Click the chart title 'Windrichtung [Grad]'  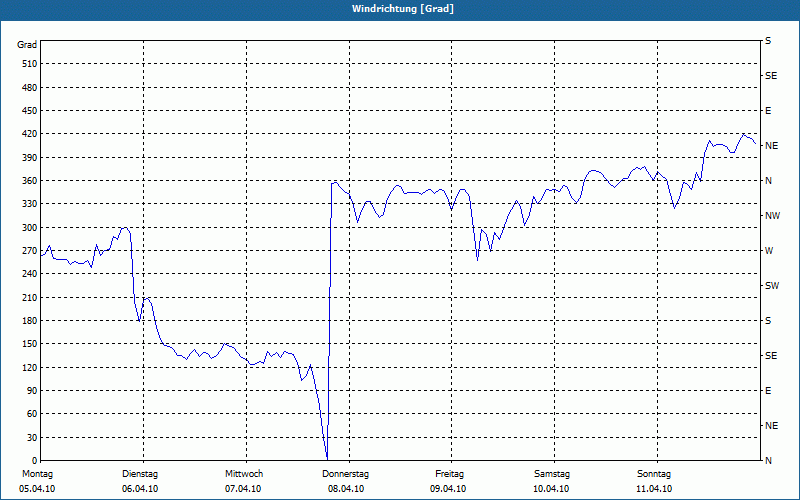pos(403,9)
